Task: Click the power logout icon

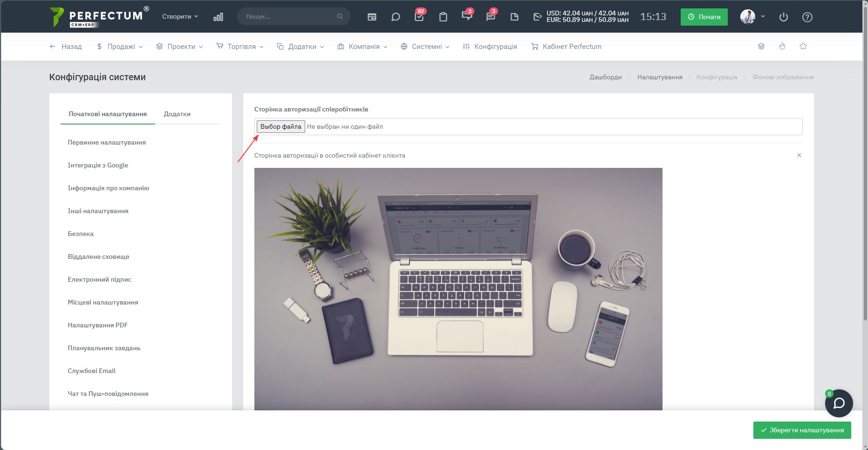Action: [x=784, y=17]
